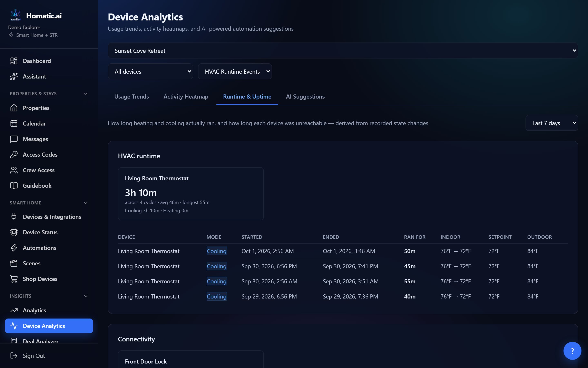Open the Sunset Cove Retreat property dropdown

coord(343,51)
